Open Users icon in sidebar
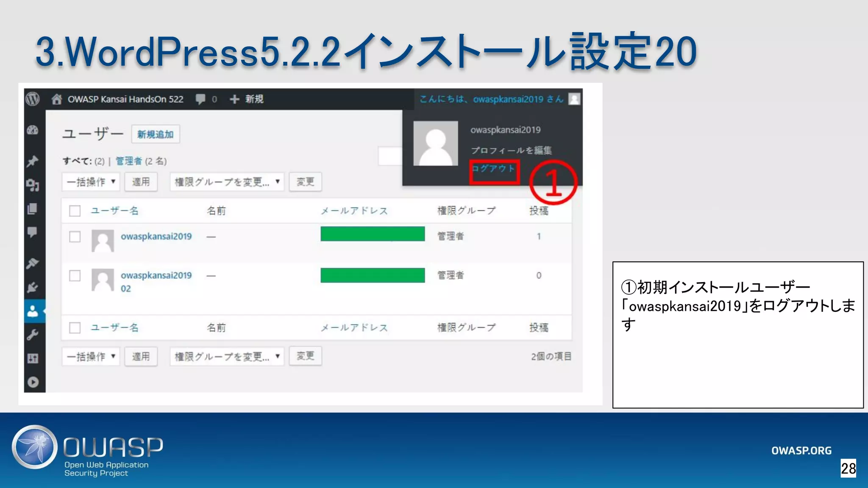 (33, 311)
